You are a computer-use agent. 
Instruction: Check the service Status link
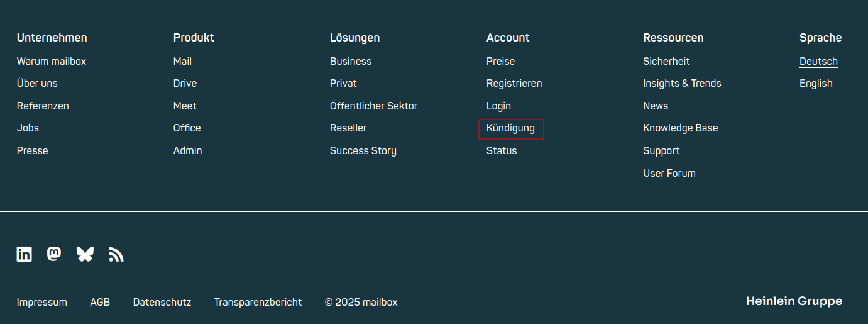502,151
